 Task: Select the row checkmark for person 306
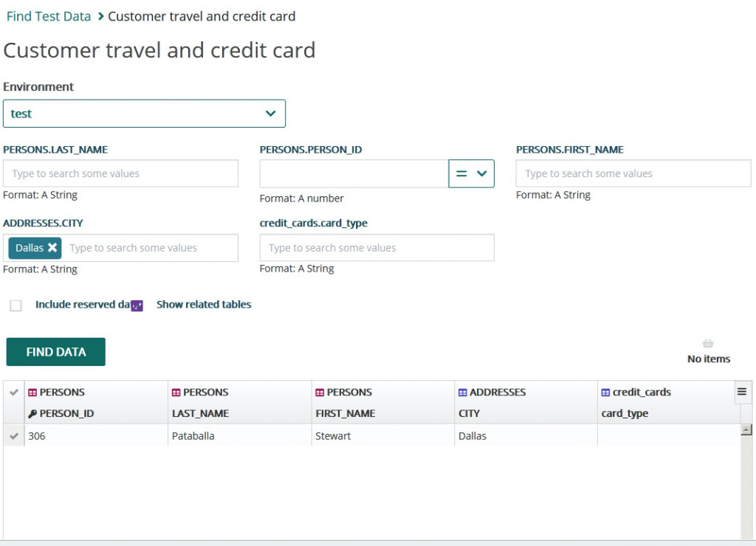click(x=13, y=436)
